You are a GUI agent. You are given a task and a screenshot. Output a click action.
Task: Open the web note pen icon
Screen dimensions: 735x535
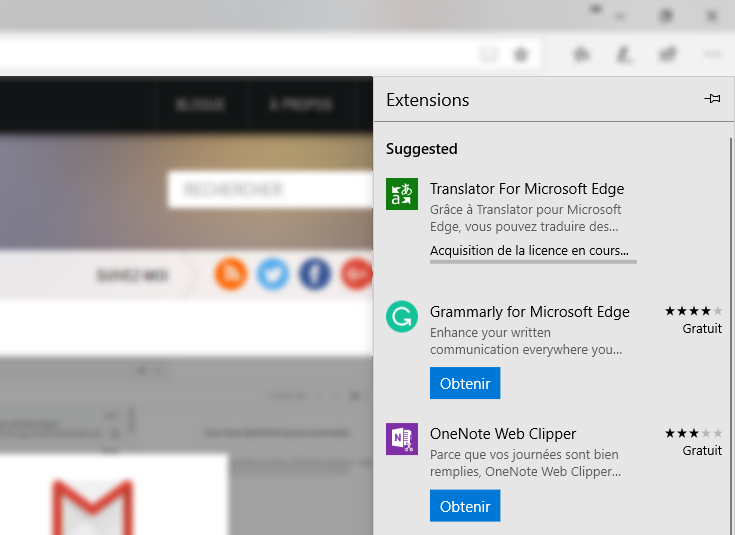[x=624, y=55]
